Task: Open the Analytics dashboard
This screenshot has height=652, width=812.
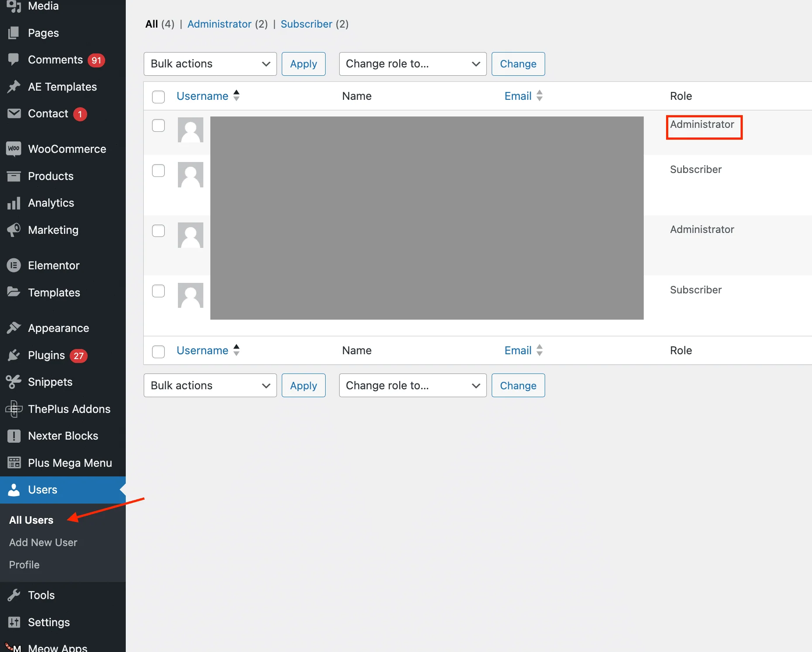Action: point(51,203)
